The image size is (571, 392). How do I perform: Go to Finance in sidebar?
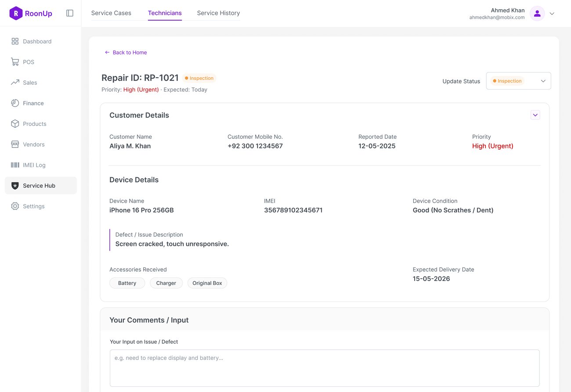coord(41,103)
